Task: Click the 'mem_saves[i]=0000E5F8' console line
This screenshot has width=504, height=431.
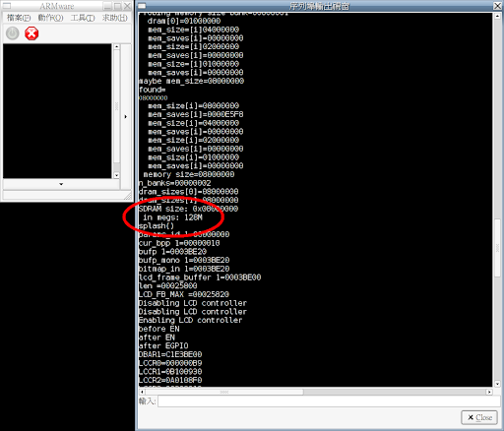Action: pyautogui.click(x=196, y=114)
